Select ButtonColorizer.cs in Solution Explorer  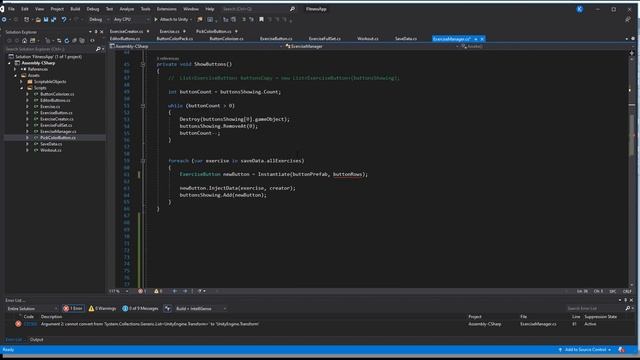(57, 94)
